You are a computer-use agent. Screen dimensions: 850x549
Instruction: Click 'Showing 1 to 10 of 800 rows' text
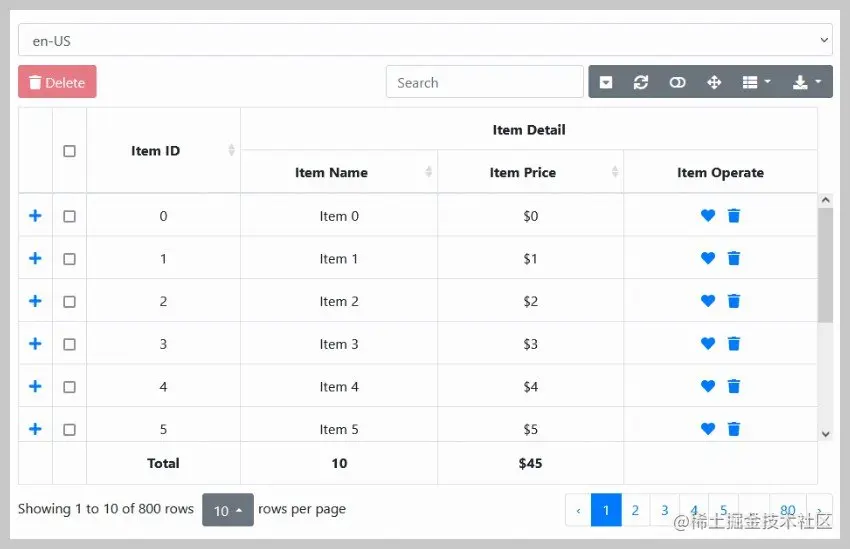pos(106,509)
